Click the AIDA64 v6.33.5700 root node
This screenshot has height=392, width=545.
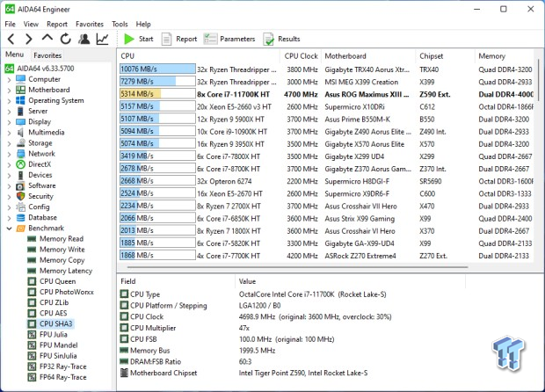click(x=45, y=69)
